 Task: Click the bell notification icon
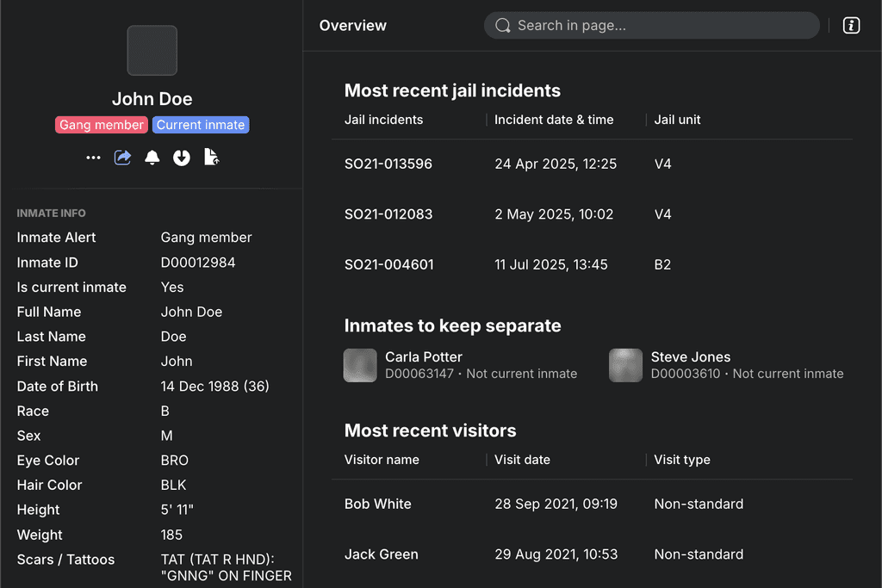point(152,158)
